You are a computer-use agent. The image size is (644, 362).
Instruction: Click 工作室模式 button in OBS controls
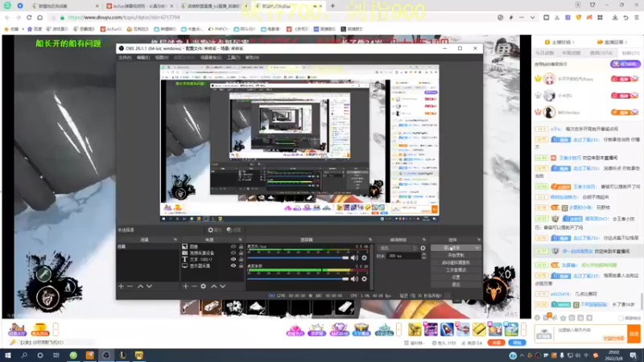click(456, 270)
